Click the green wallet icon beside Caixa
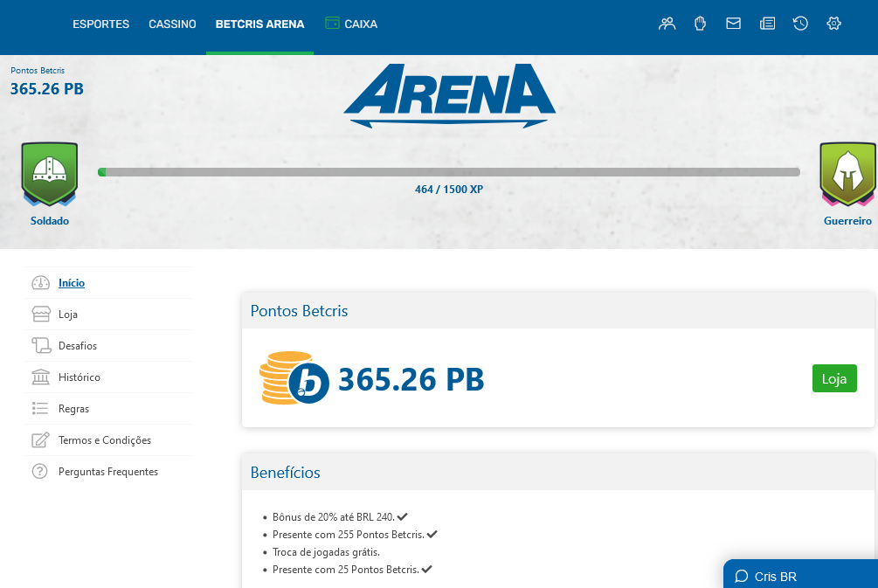The height and width of the screenshot is (588, 878). pos(332,23)
